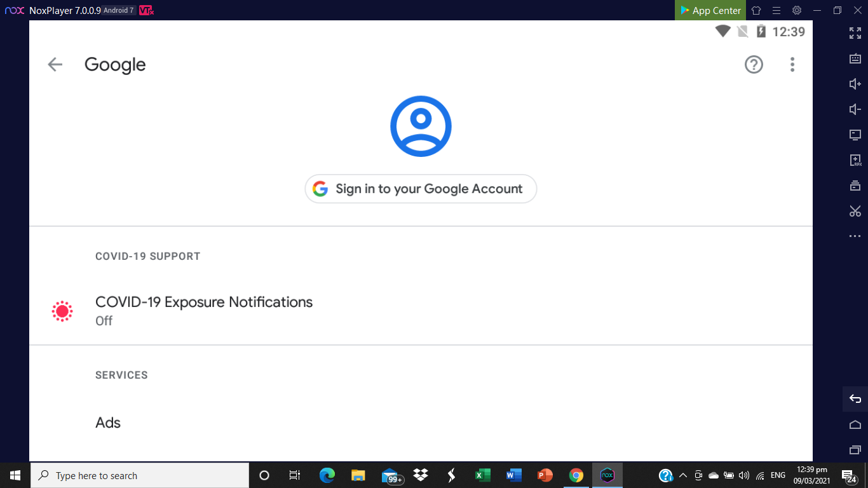Open the Ads service entry

pos(108,423)
